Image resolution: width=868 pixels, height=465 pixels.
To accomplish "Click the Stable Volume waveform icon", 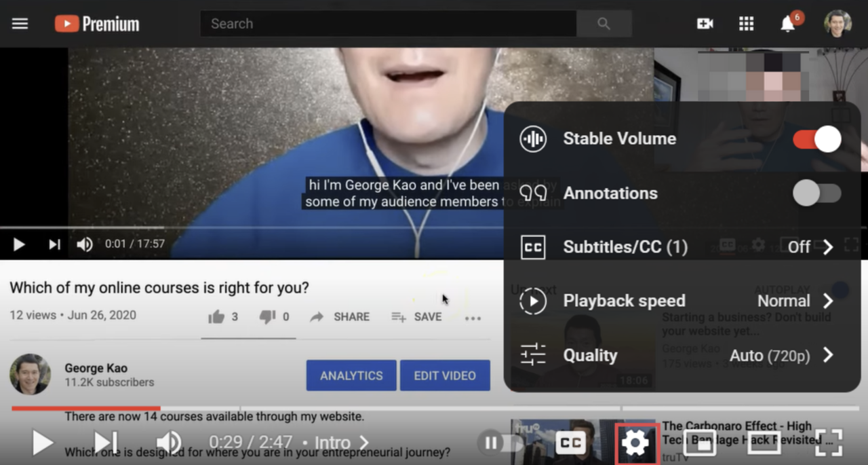I will click(x=533, y=139).
